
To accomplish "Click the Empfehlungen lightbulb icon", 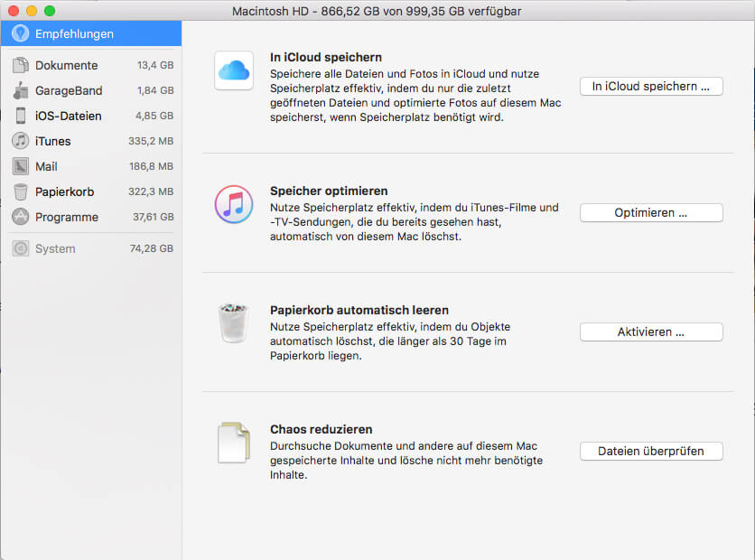I will click(x=20, y=33).
